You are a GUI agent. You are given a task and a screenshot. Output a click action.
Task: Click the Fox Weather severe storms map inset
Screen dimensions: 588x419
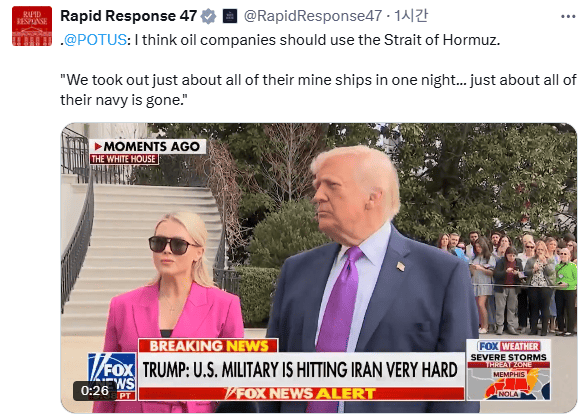508,369
